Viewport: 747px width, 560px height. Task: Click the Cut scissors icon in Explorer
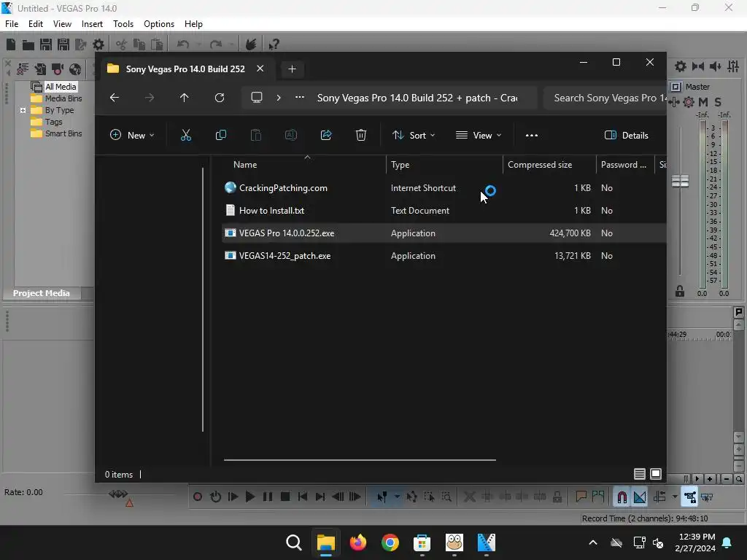point(186,135)
